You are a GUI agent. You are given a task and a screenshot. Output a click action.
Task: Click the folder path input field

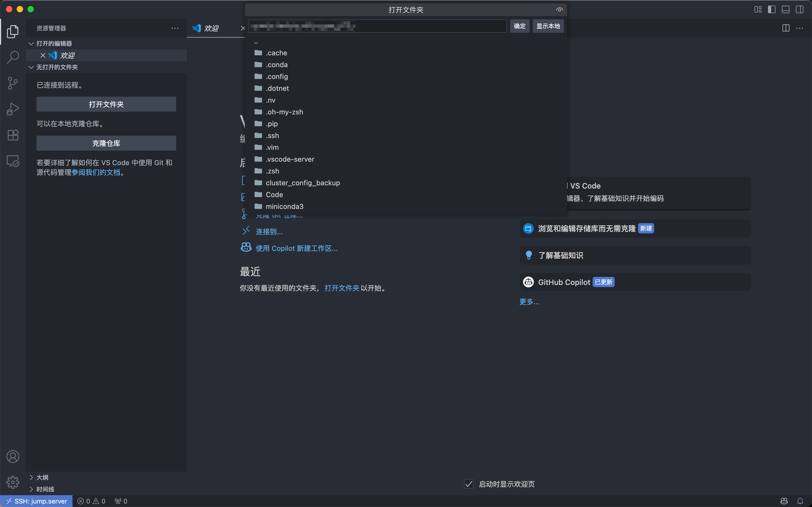[377, 26]
